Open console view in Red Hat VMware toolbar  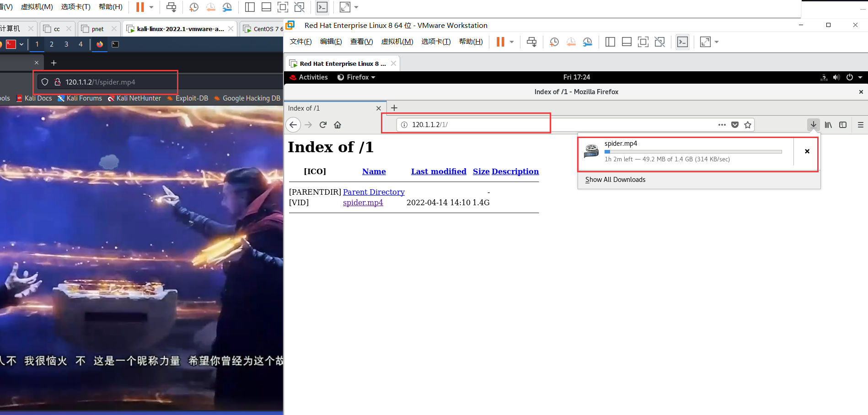tap(682, 42)
